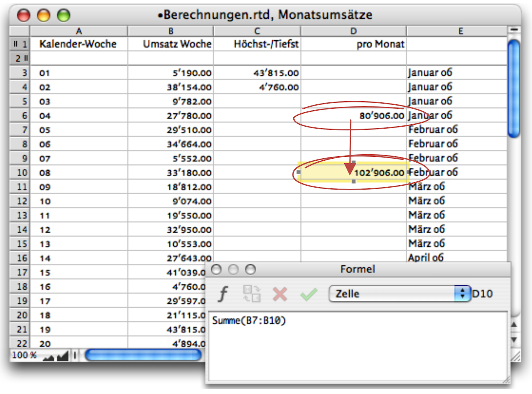
Task: Click the window split handle at top right
Action: (514, 30)
